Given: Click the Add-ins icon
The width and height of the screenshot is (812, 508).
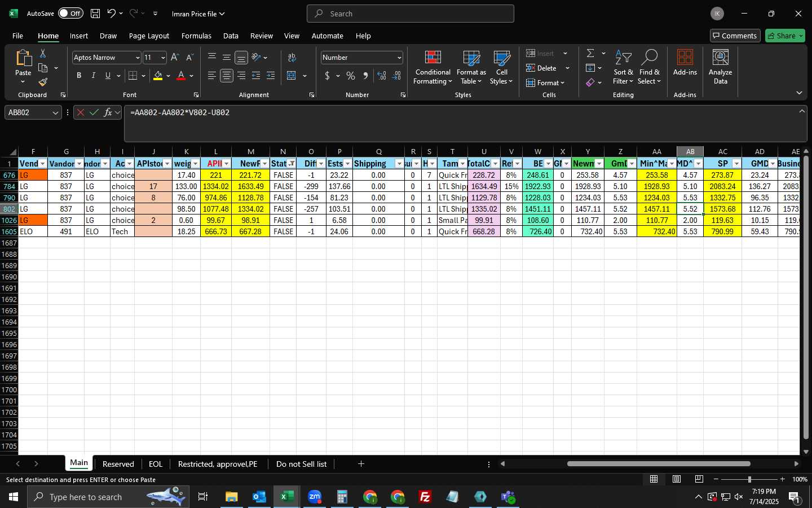Looking at the screenshot, I should tap(685, 63).
